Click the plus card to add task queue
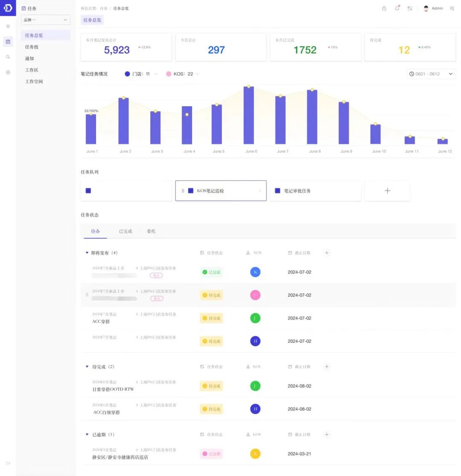Screen dimensions: 461x476 click(x=387, y=191)
